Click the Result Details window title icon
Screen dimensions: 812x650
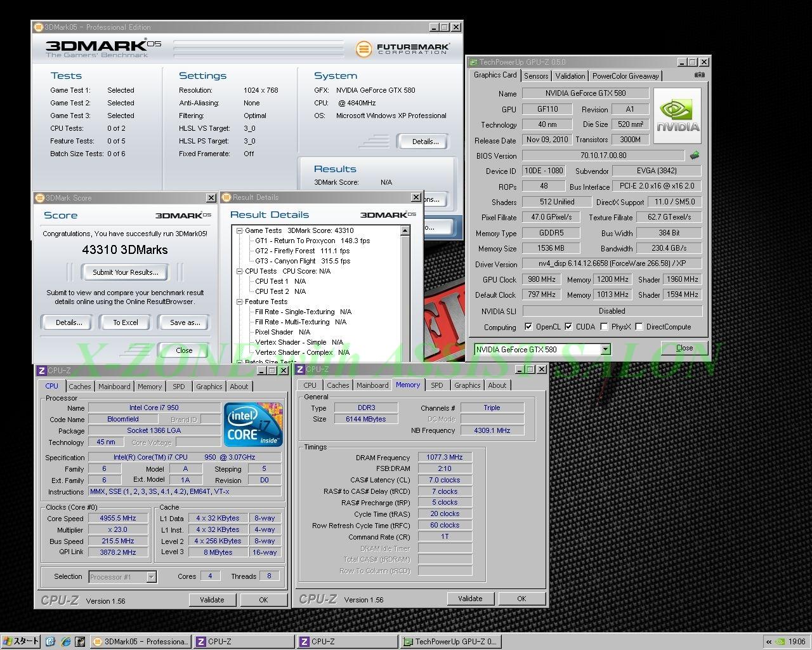[x=226, y=197]
